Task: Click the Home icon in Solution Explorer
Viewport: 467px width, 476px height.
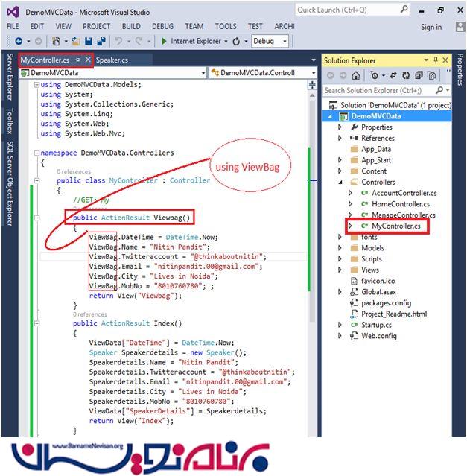Action: (x=356, y=75)
